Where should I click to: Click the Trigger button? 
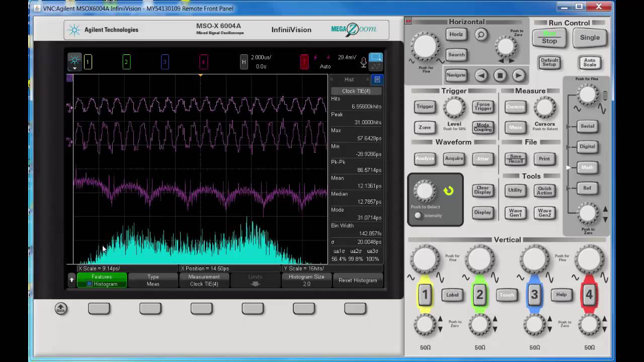click(425, 107)
